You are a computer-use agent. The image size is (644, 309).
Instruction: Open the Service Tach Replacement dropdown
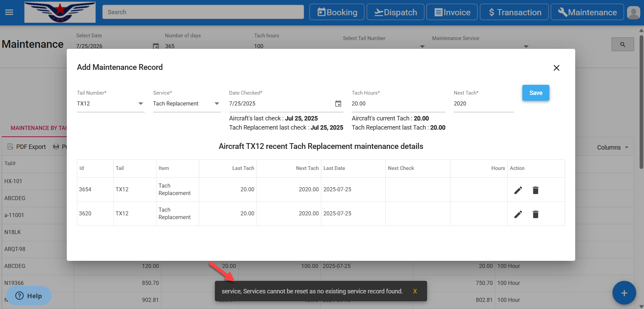tap(217, 104)
